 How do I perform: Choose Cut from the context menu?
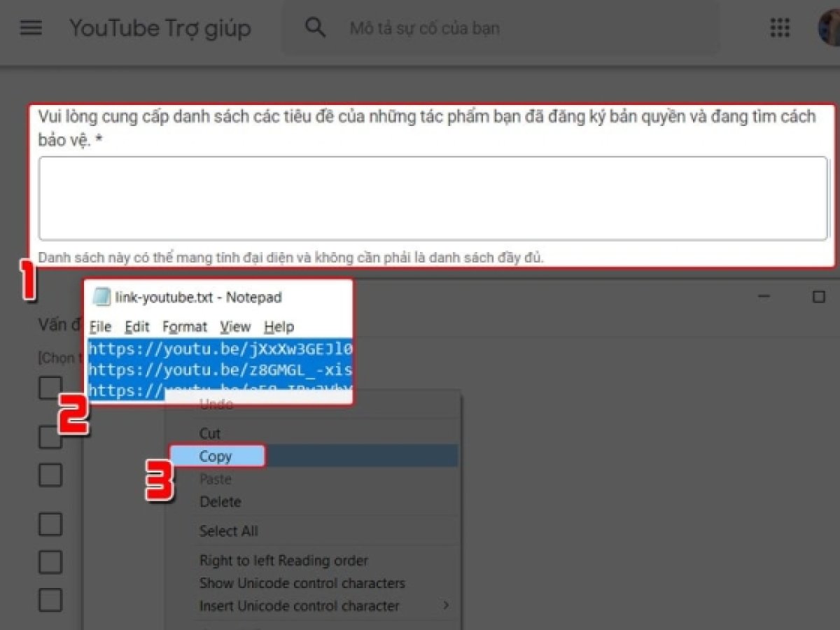[x=311, y=434]
